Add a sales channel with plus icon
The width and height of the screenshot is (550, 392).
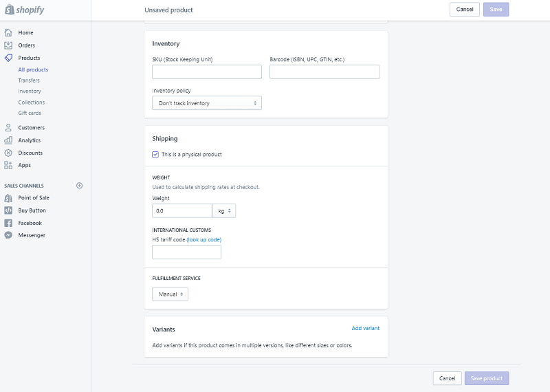click(79, 186)
